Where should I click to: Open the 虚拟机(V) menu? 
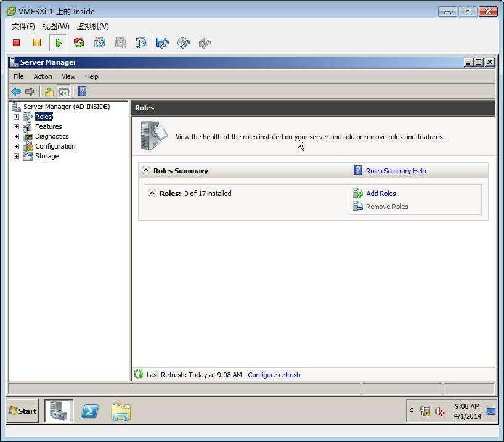92,27
